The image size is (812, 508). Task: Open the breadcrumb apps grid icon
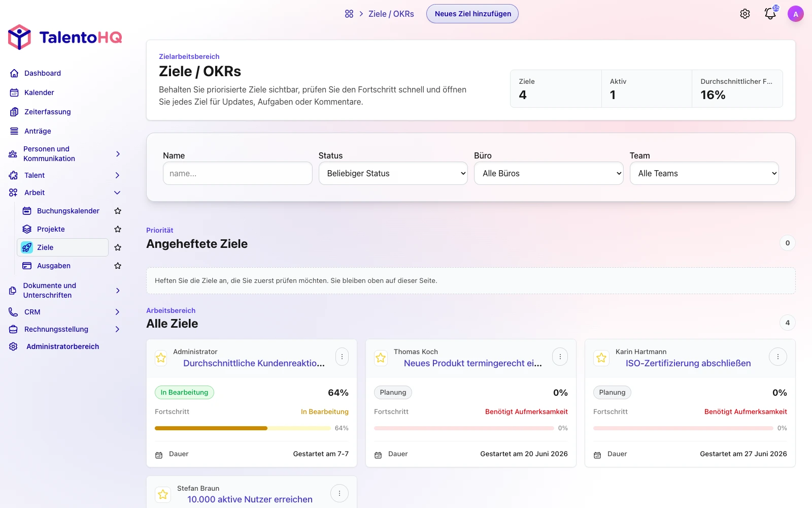[x=349, y=14]
